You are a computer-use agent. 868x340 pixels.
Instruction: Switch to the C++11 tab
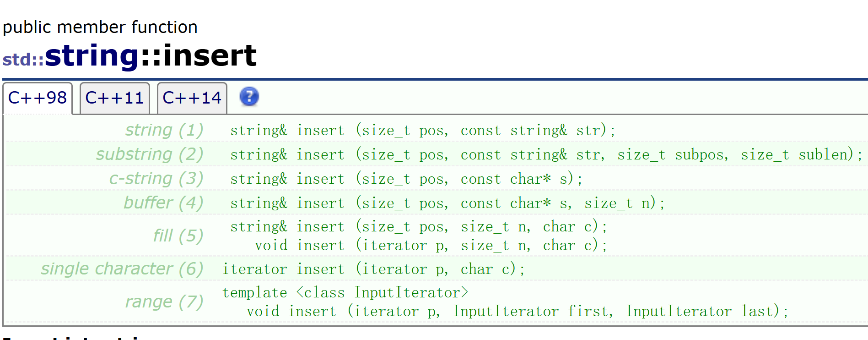pyautogui.click(x=115, y=98)
